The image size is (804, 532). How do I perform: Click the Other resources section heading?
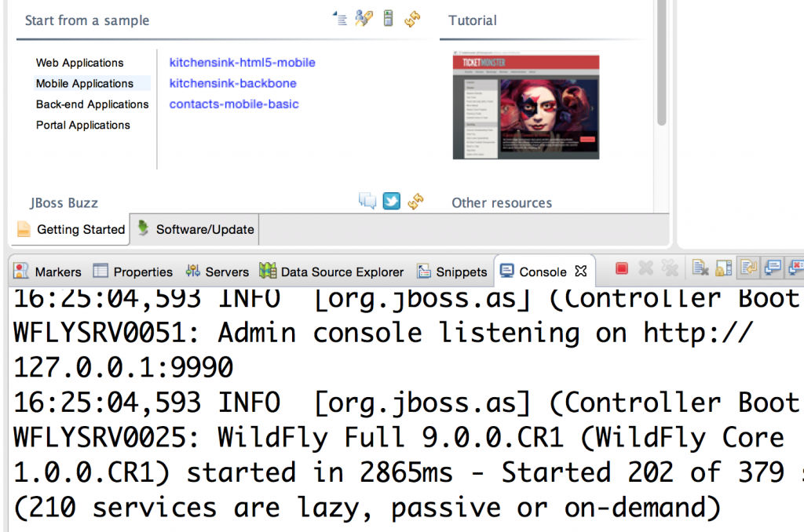point(502,203)
